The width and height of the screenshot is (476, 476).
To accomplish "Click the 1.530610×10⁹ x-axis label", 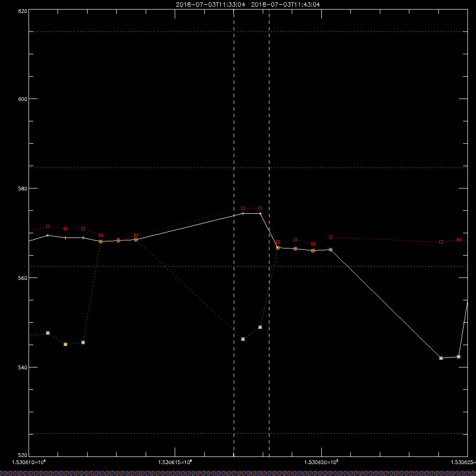I will click(29, 462).
